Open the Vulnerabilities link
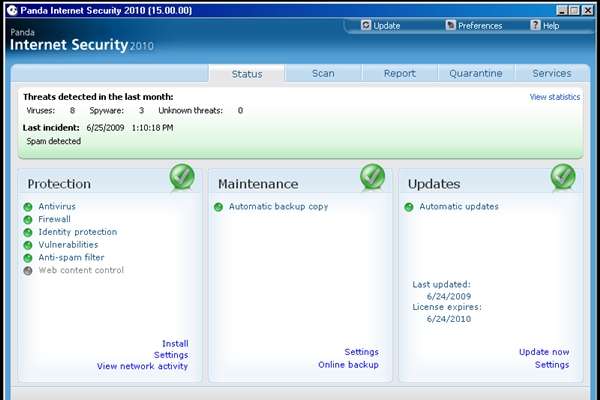The image size is (600, 400). click(x=68, y=244)
